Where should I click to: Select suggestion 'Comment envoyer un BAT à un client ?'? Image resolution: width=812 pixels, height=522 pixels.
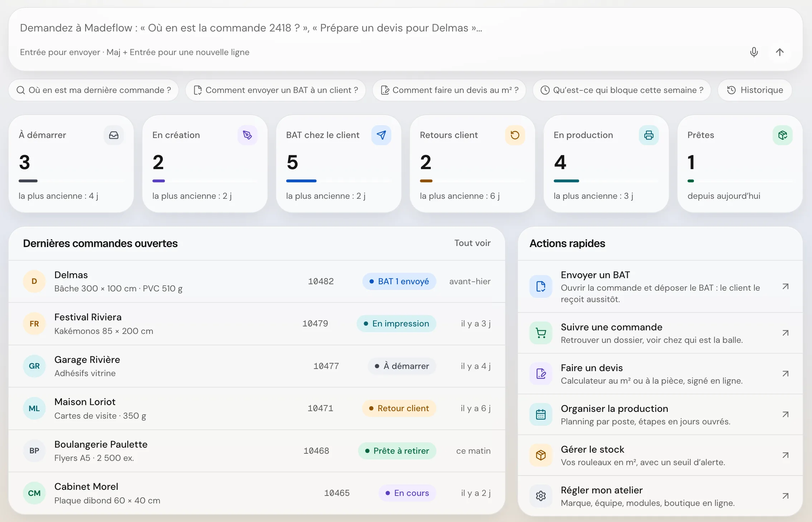pyautogui.click(x=276, y=90)
